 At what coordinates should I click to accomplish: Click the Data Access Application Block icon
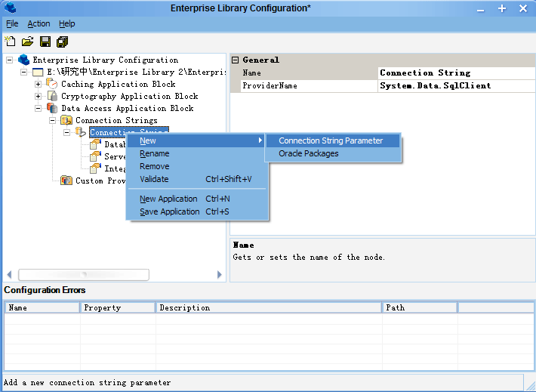tap(52, 108)
